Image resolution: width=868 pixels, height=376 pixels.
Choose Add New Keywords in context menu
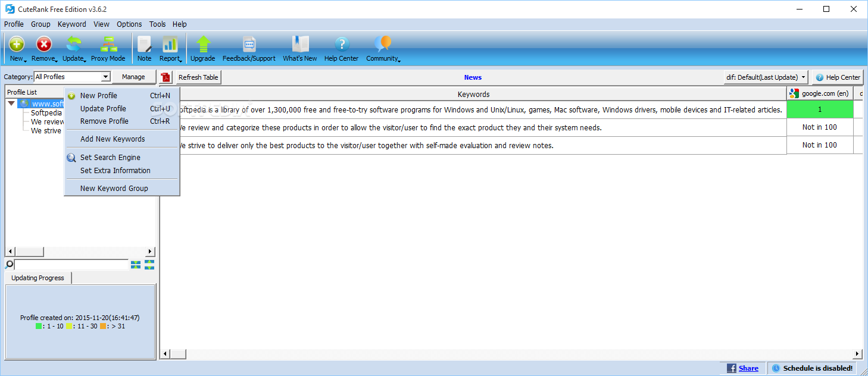coord(122,139)
